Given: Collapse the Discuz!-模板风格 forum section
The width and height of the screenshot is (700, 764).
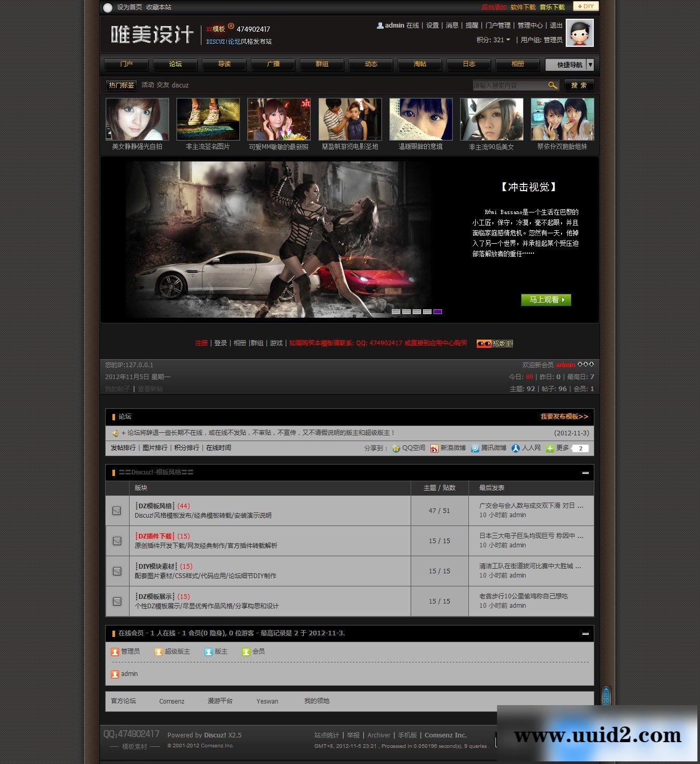Looking at the screenshot, I should click(586, 473).
